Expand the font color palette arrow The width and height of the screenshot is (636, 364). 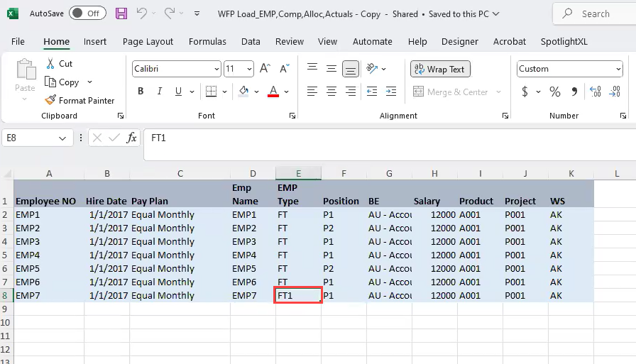(286, 92)
